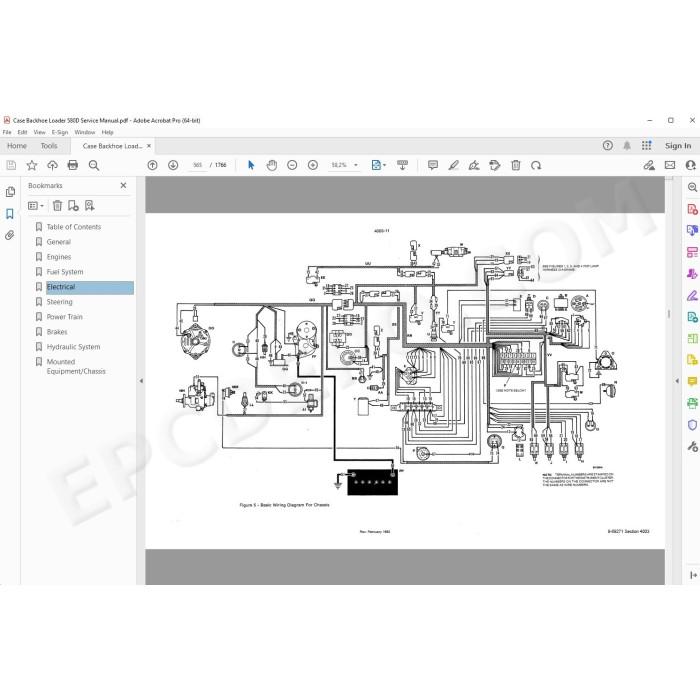Open the Brakes bookmark

(57, 332)
